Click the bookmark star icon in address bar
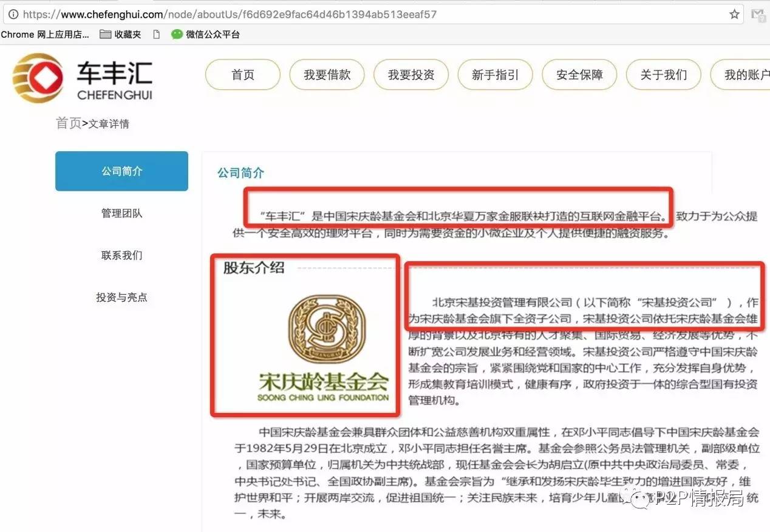Screen dimensions: 770x532 (734, 15)
